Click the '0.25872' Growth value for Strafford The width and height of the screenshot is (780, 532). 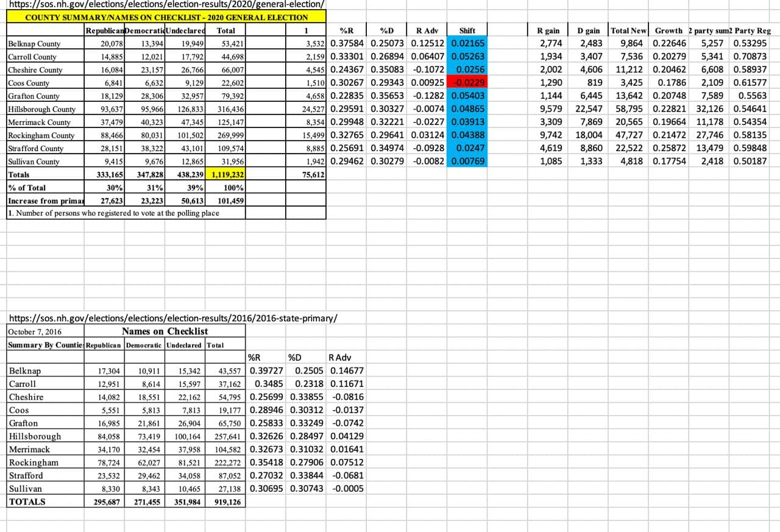coord(668,148)
